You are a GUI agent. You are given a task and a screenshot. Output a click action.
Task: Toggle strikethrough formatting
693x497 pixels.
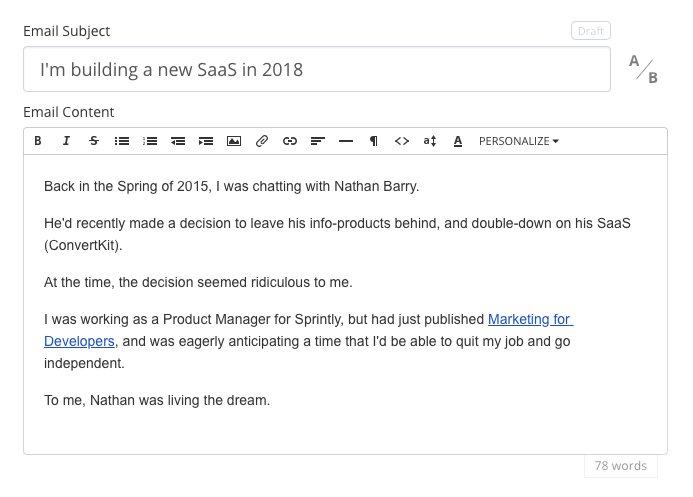pos(94,141)
